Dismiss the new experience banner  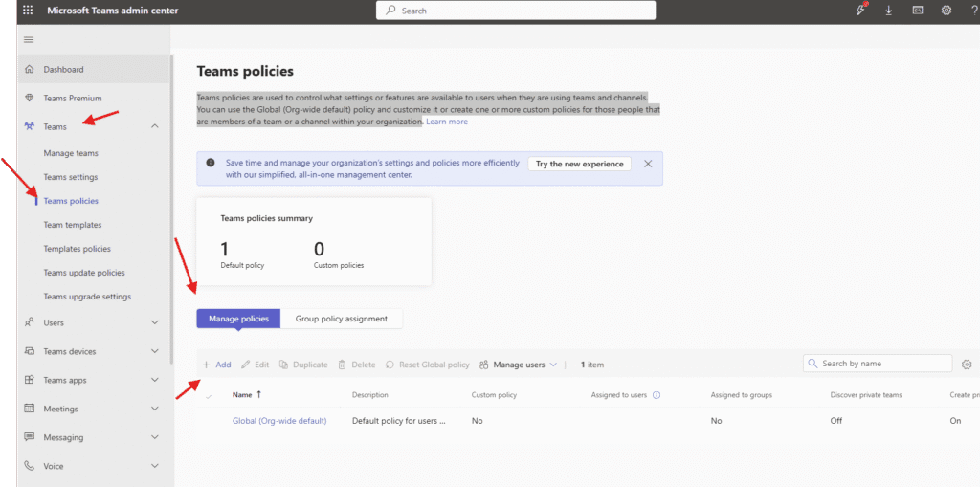click(x=648, y=164)
